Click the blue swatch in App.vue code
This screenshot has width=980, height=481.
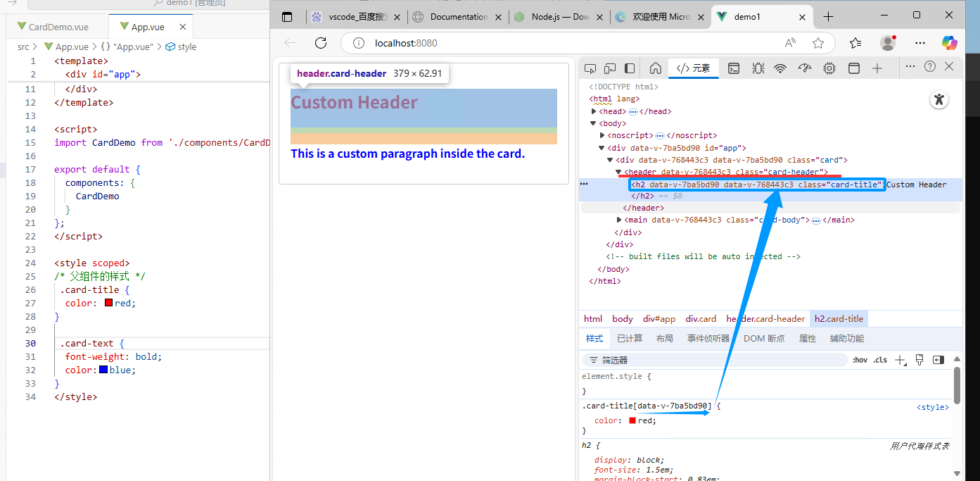pos(103,370)
